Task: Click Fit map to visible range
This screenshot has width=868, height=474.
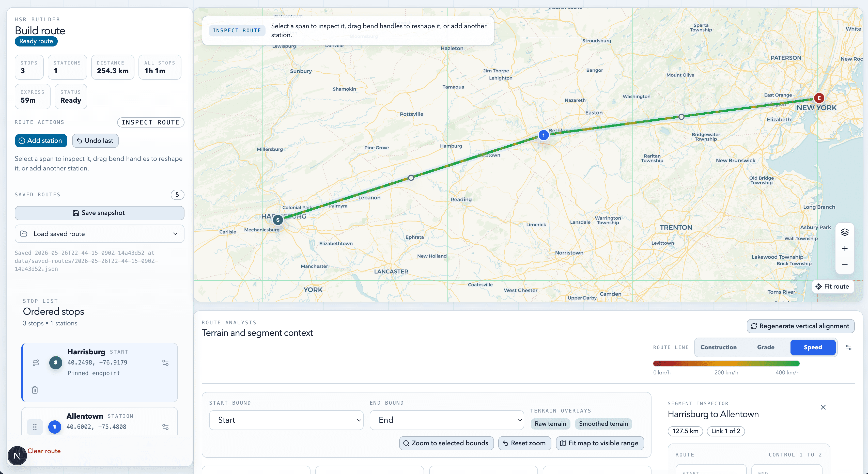Action: tap(599, 443)
